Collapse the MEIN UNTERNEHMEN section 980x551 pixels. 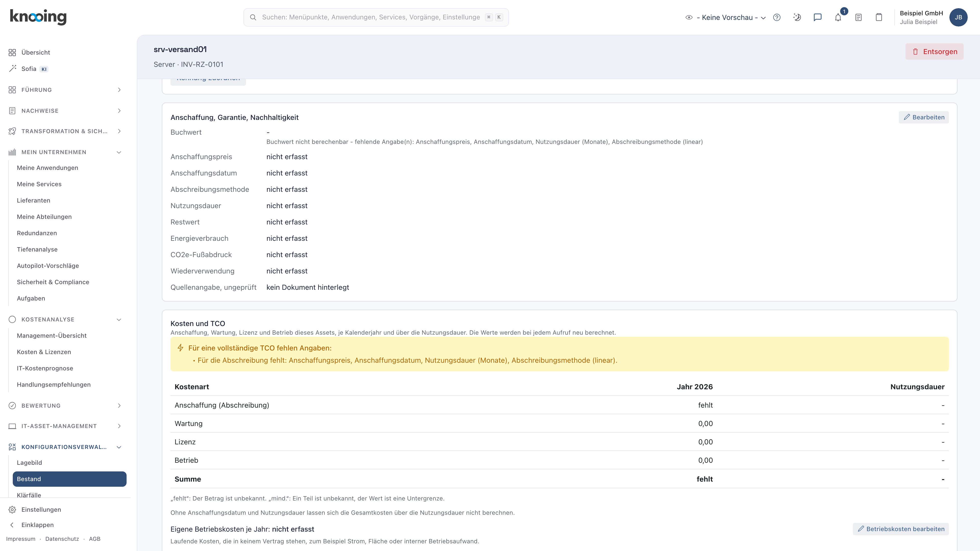click(65, 152)
